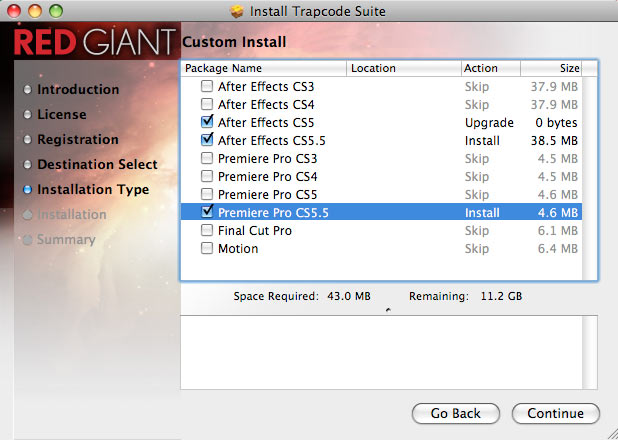Click the split-pane divider handle below Space Required
The width and height of the screenshot is (618, 440).
388,310
